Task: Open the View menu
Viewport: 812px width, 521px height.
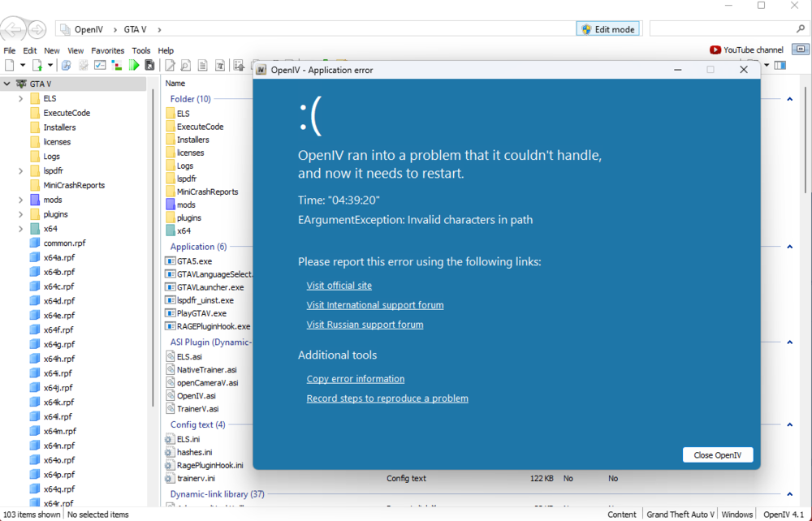Action: click(76, 50)
